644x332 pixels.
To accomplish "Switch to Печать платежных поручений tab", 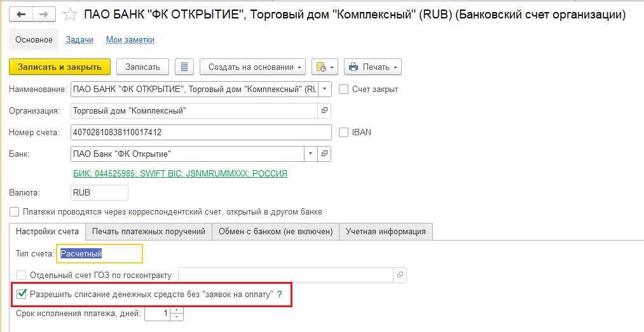I will point(149,232).
